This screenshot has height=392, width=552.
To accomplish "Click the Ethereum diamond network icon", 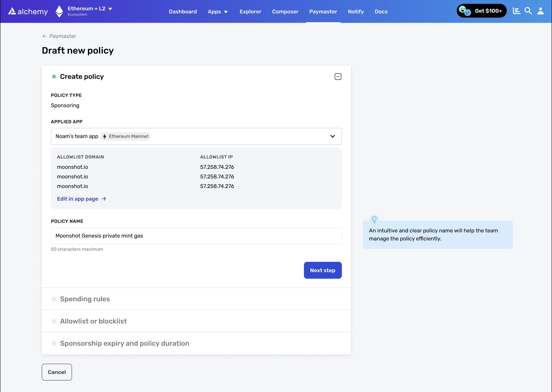I will pyautogui.click(x=59, y=11).
